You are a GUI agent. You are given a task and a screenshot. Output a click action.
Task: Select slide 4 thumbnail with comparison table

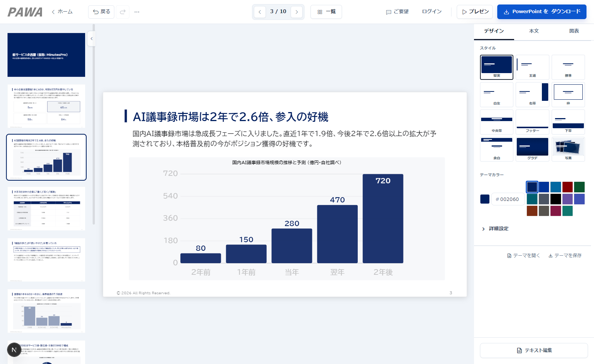[x=46, y=208]
